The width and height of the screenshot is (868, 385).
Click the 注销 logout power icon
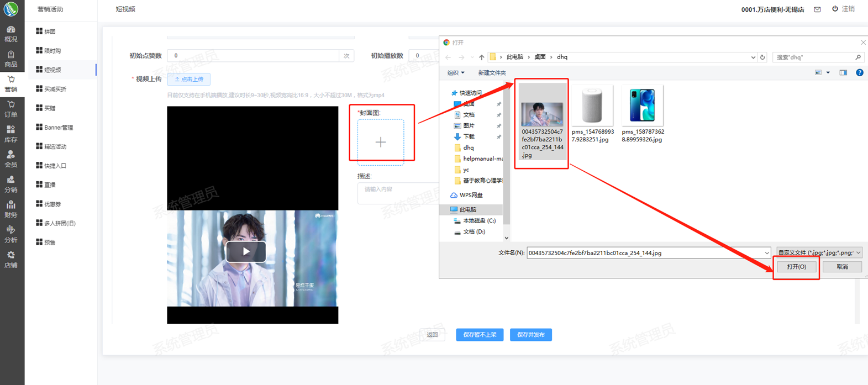coord(835,9)
